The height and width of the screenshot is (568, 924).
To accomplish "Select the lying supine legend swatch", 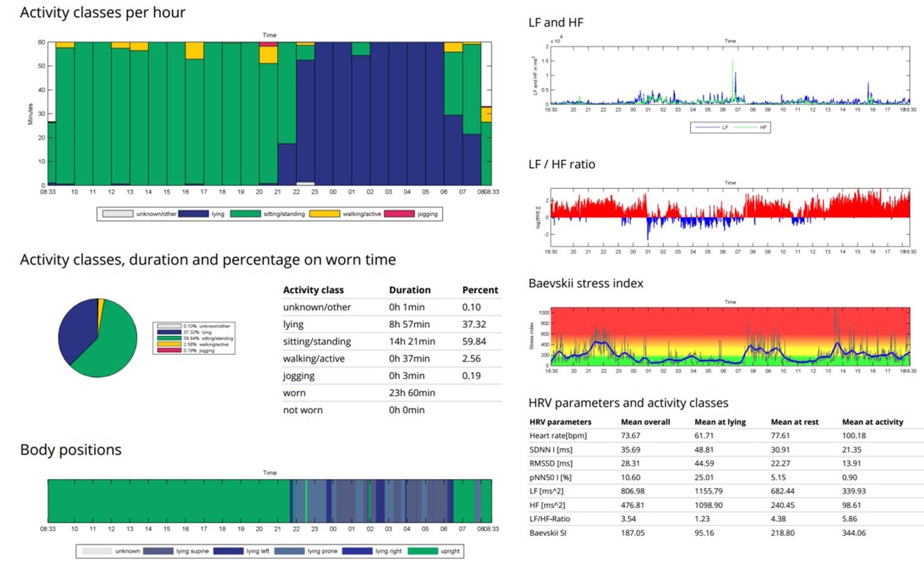I will pyautogui.click(x=158, y=551).
